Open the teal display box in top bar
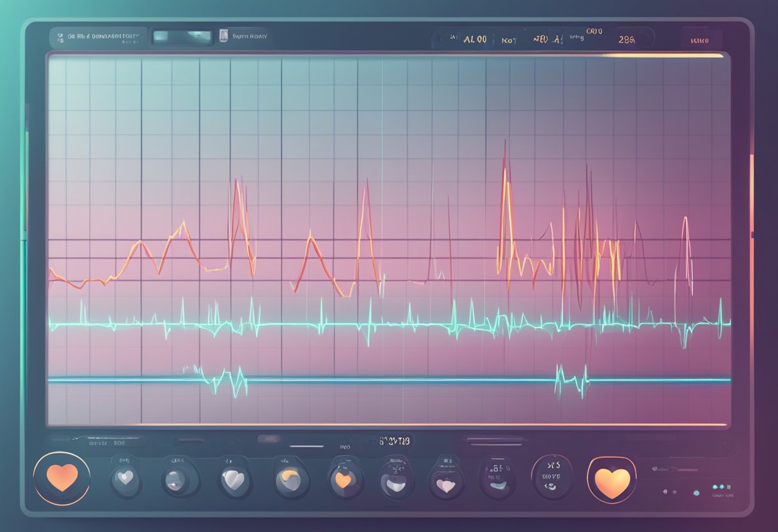The width and height of the screenshot is (778, 532). [x=181, y=37]
